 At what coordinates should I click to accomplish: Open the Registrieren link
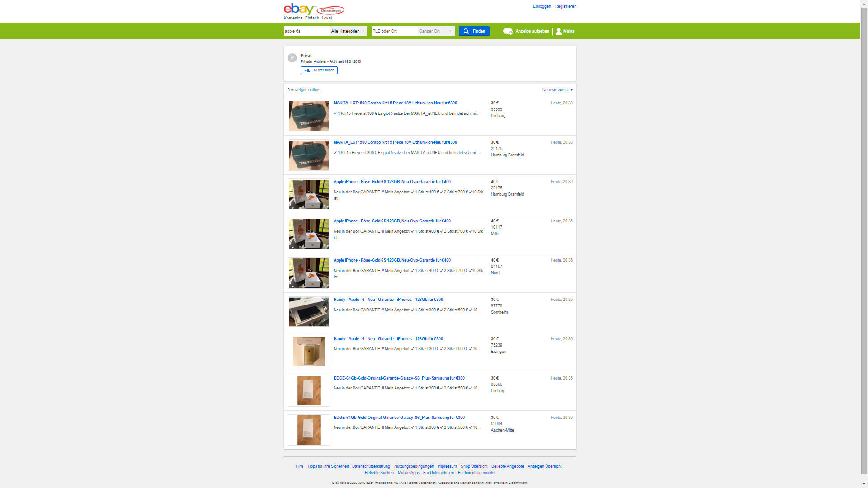coord(566,6)
